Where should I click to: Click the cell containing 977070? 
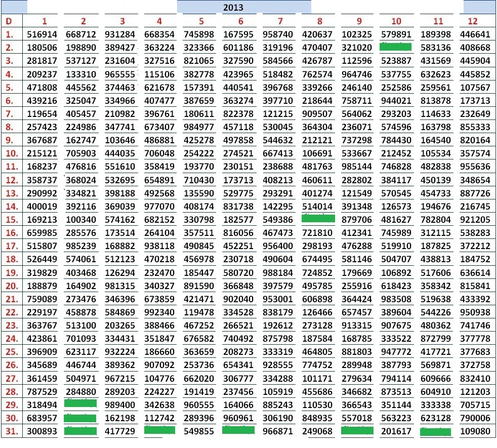tap(159, 207)
